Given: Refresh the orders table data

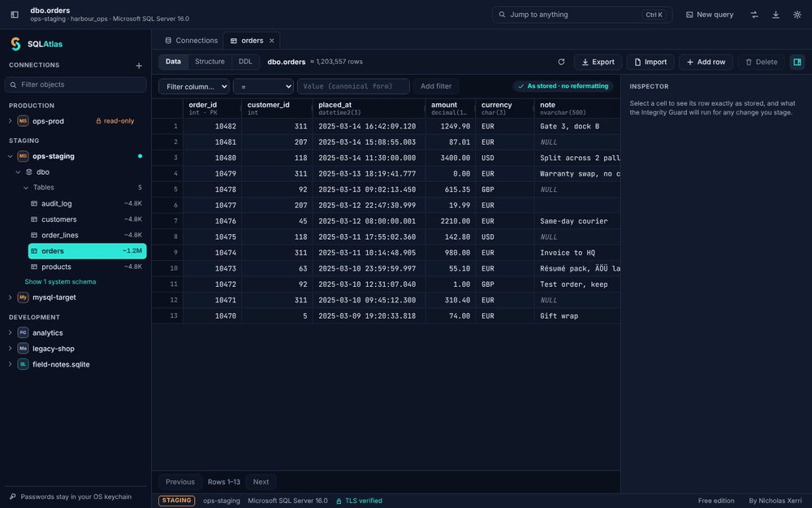Looking at the screenshot, I should point(561,62).
